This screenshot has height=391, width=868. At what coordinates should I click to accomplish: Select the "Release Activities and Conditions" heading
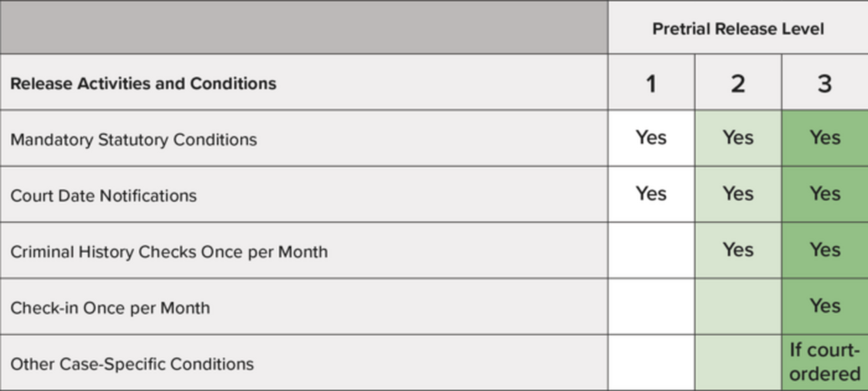tap(143, 83)
